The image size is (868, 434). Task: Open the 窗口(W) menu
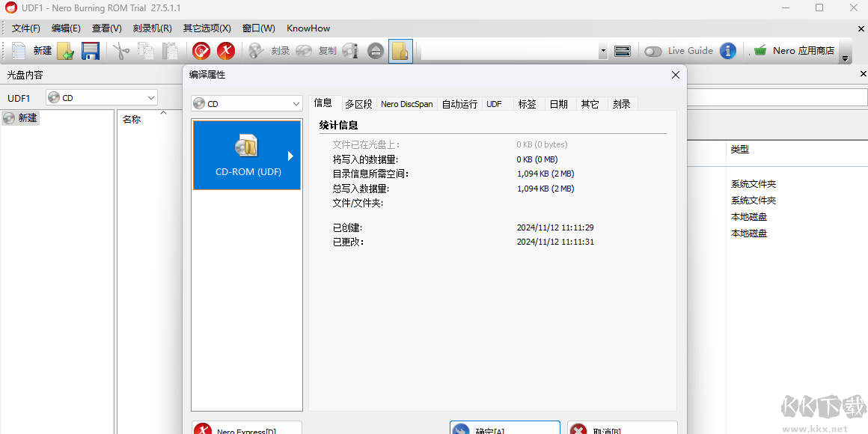pyautogui.click(x=258, y=28)
